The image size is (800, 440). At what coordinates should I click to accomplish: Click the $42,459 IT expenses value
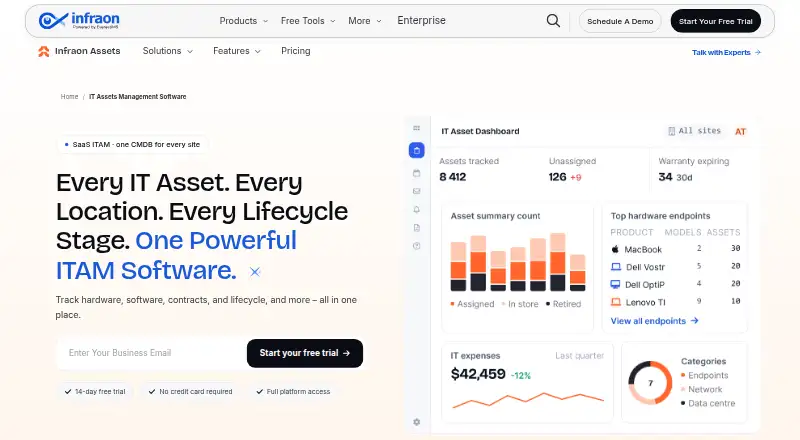click(x=478, y=374)
